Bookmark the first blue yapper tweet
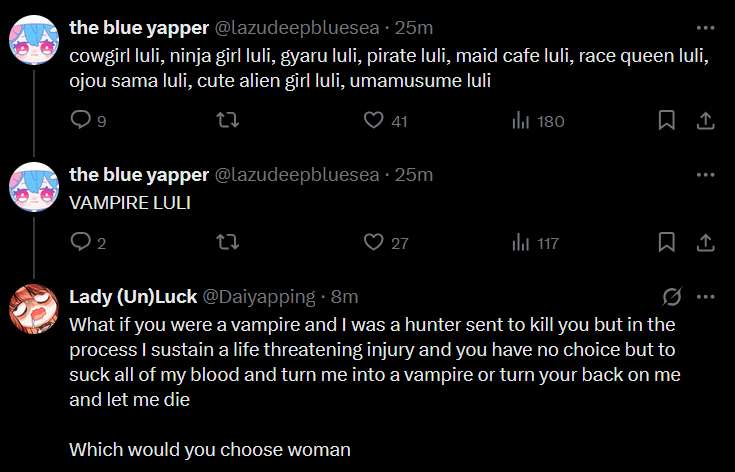 667,121
